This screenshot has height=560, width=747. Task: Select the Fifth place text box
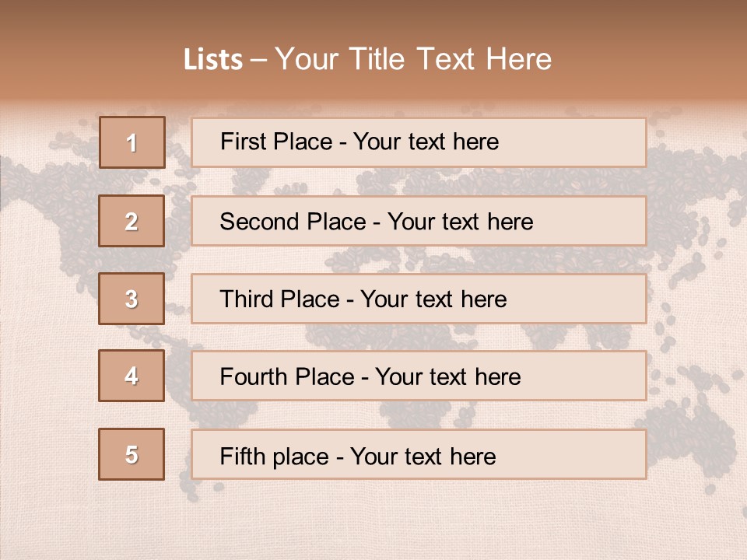point(419,454)
